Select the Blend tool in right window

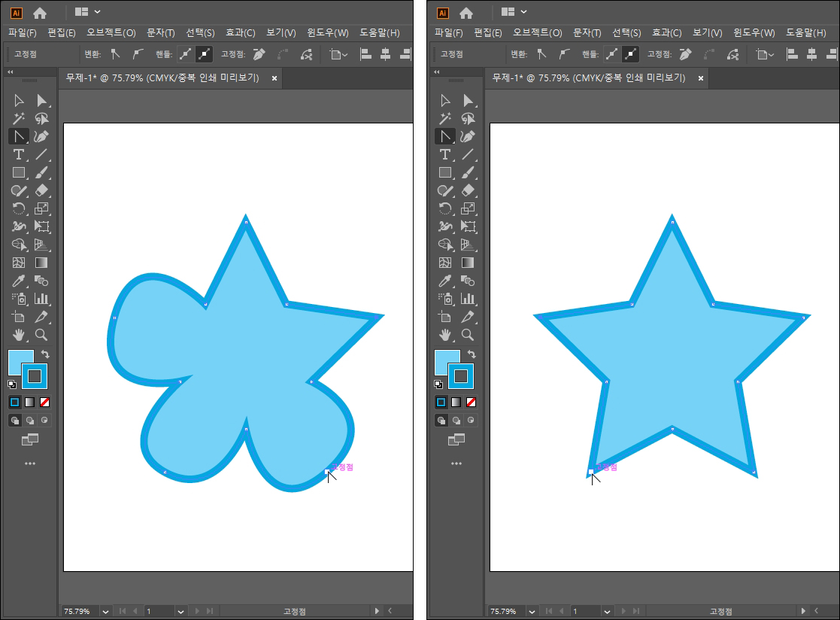pos(468,281)
